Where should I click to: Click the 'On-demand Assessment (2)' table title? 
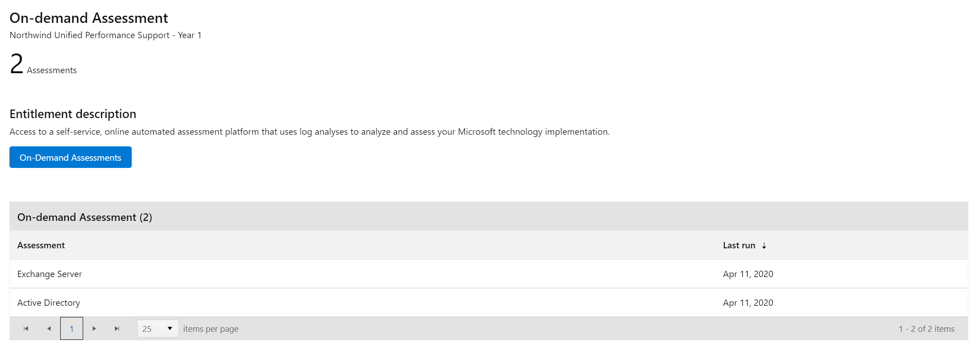[85, 217]
